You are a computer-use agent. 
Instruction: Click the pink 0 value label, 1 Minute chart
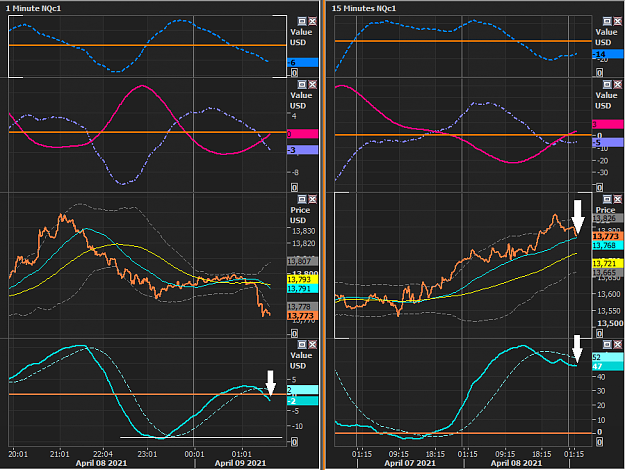[x=302, y=134]
